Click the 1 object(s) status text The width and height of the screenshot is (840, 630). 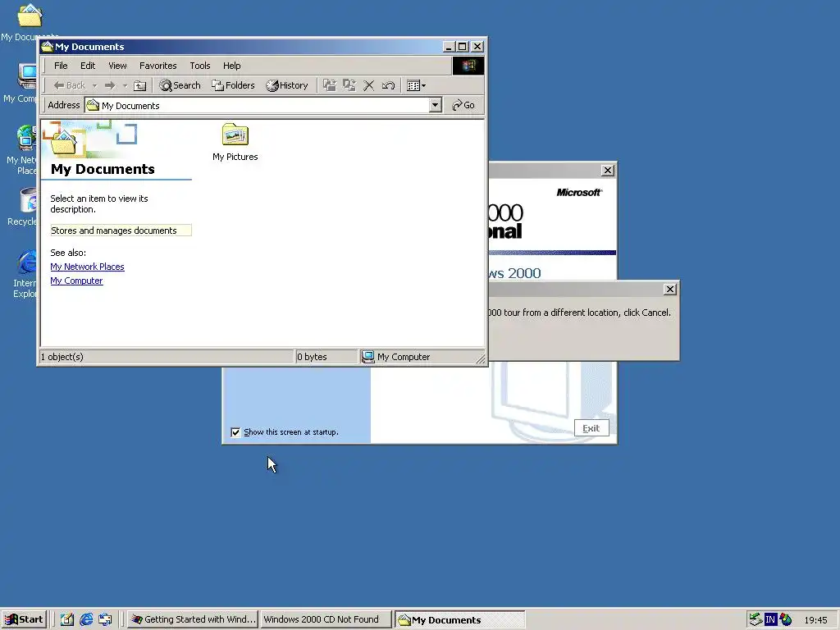coord(62,357)
